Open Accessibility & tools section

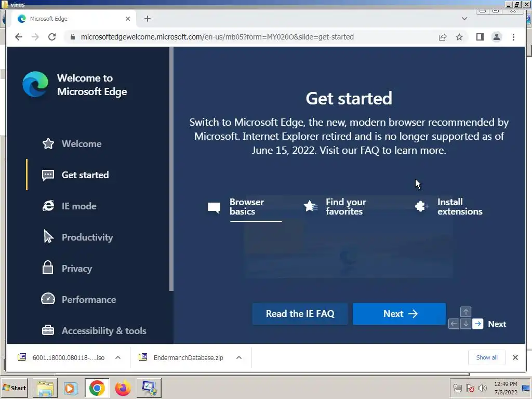[94, 331]
